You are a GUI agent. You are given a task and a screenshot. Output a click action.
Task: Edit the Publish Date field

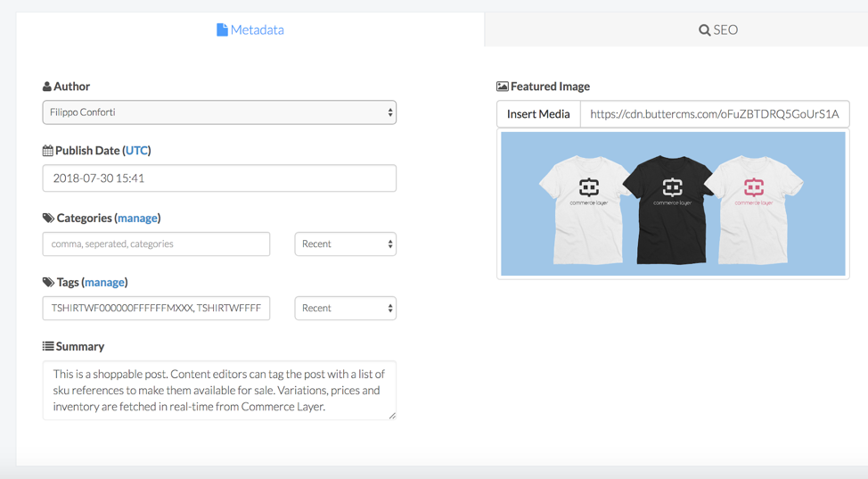(219, 178)
